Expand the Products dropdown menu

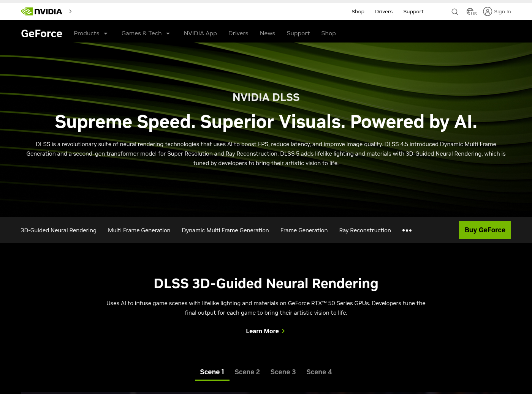pos(91,33)
